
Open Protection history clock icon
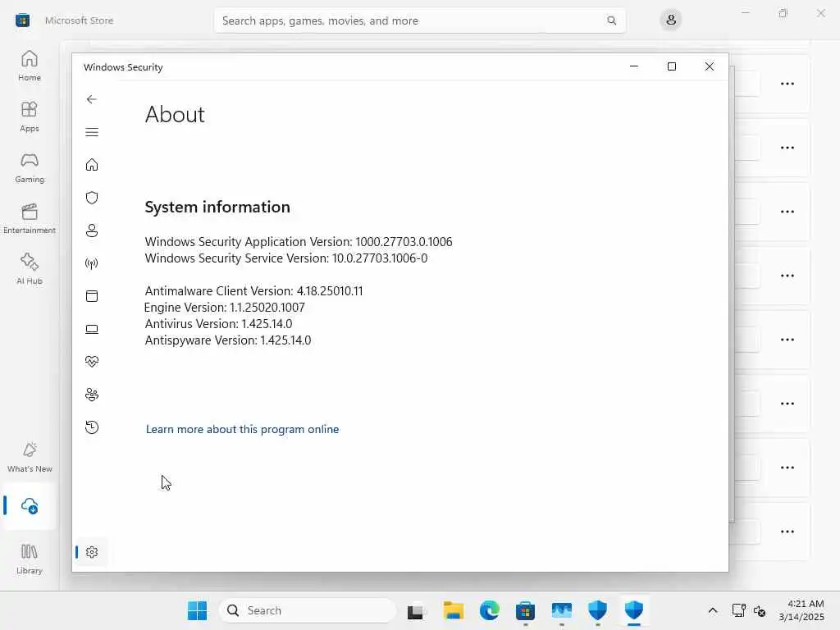click(x=92, y=427)
